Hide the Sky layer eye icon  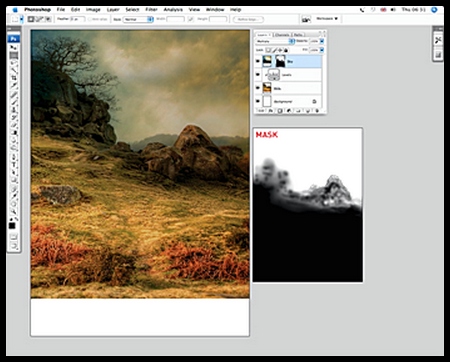[258, 61]
